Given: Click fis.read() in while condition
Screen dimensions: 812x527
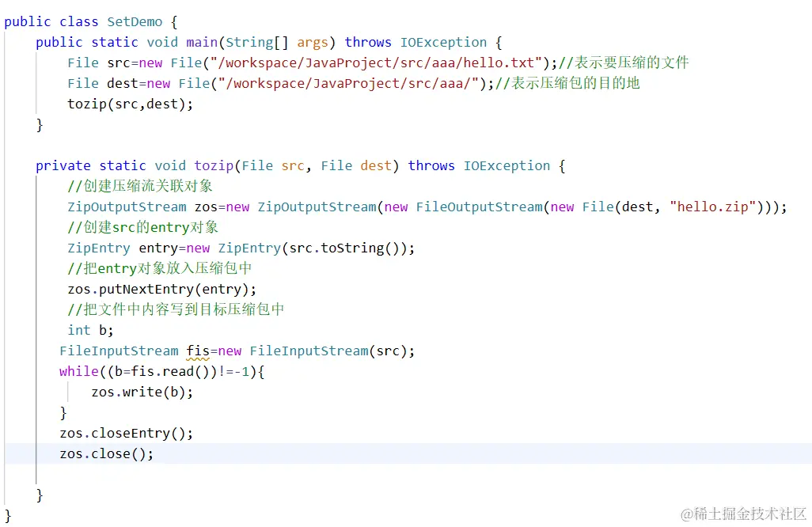Looking at the screenshot, I should [170, 372].
